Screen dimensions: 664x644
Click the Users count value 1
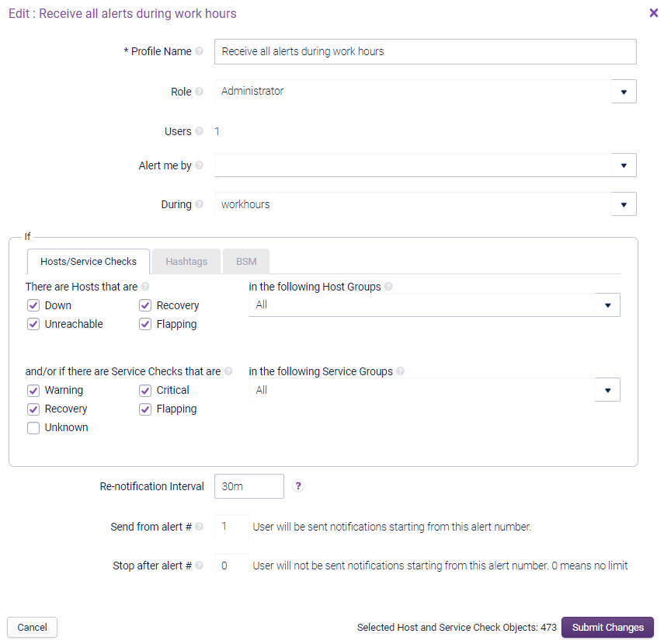pyautogui.click(x=217, y=131)
